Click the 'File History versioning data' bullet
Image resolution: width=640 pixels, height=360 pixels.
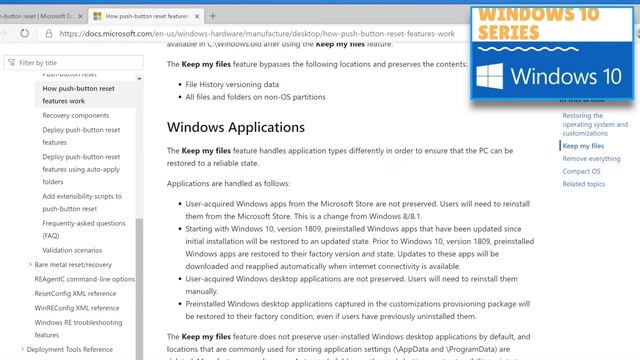tap(232, 84)
